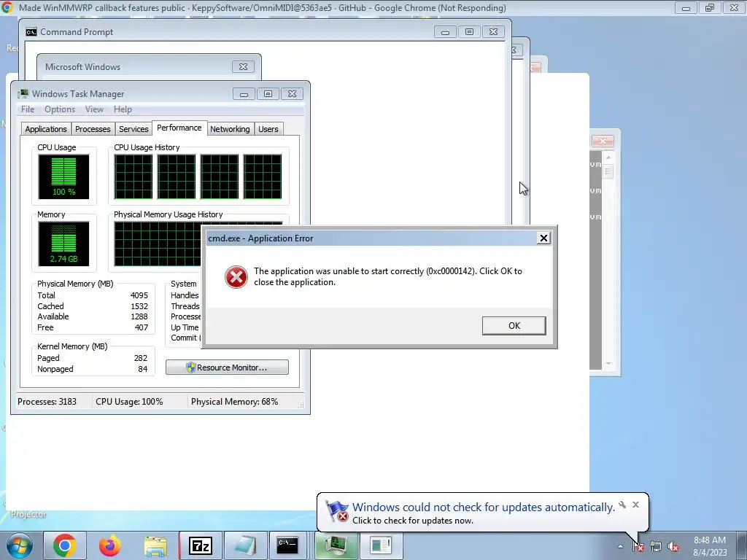Click the Cached 1532 value
This screenshot has width=747, height=560.
tap(139, 306)
